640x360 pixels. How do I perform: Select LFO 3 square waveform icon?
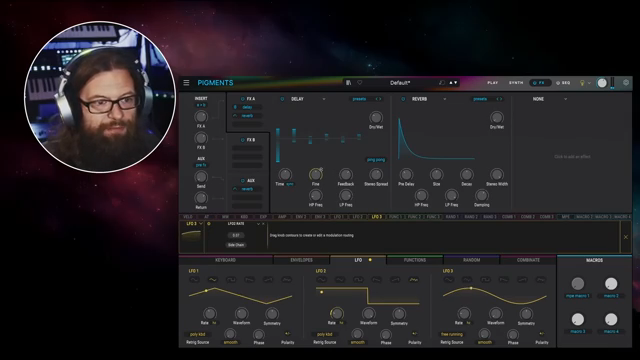pyautogui.click(x=485, y=280)
